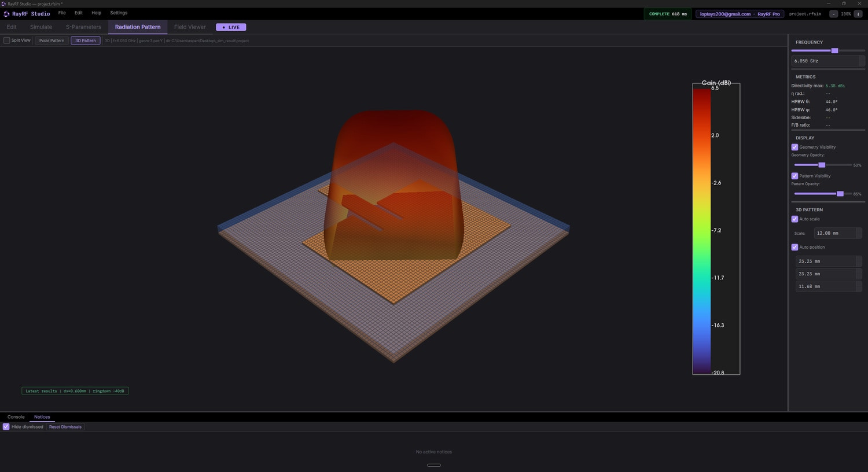Click the zoom out minus button
This screenshot has height=472, width=868.
[x=833, y=14]
